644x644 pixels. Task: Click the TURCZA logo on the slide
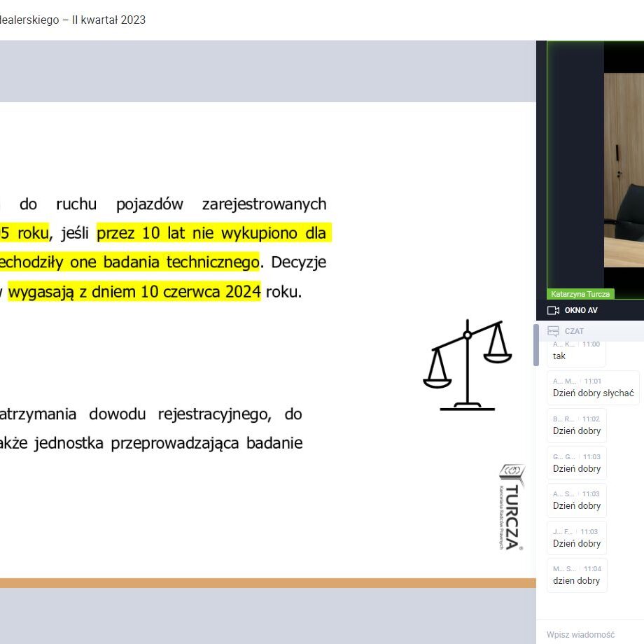512,507
